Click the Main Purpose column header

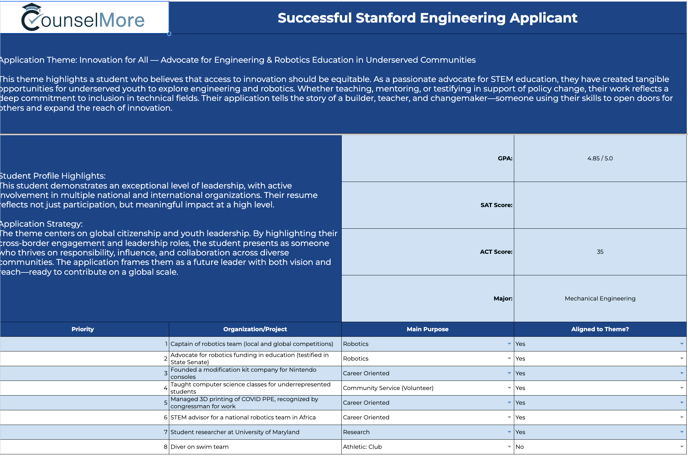pos(427,329)
